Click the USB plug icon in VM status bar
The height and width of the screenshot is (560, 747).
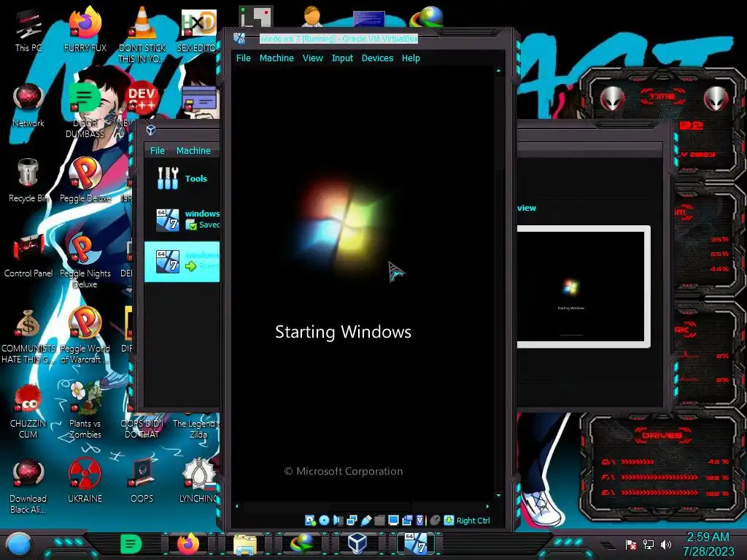(x=365, y=521)
